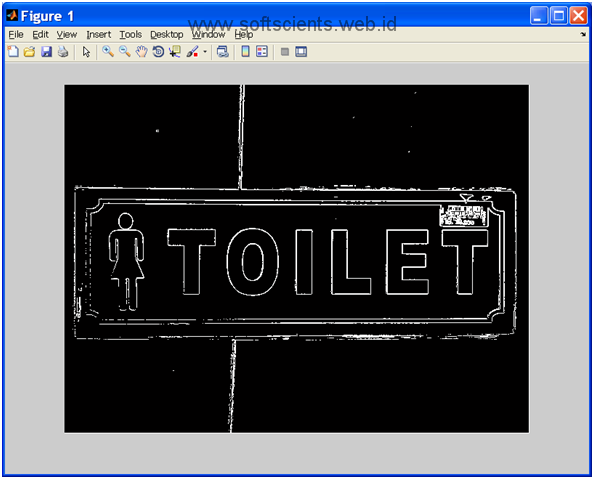This screenshot has height=479, width=594.
Task: Insert a colorbar using the toolbar icon
Action: point(245,52)
